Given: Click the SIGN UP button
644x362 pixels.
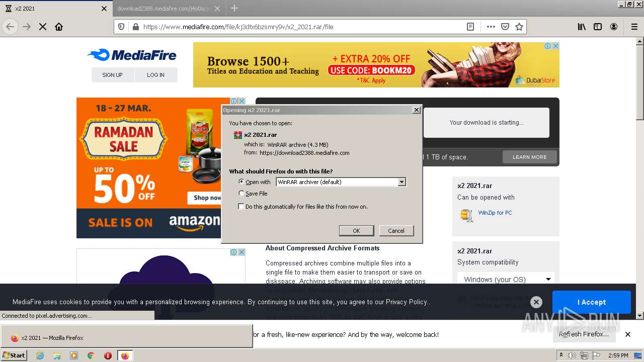Looking at the screenshot, I should coord(112,75).
